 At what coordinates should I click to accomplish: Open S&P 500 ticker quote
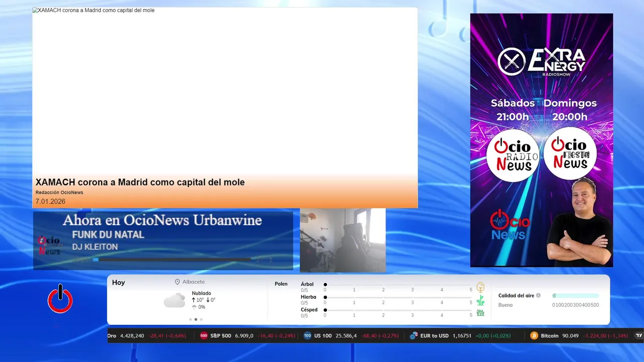248,336
